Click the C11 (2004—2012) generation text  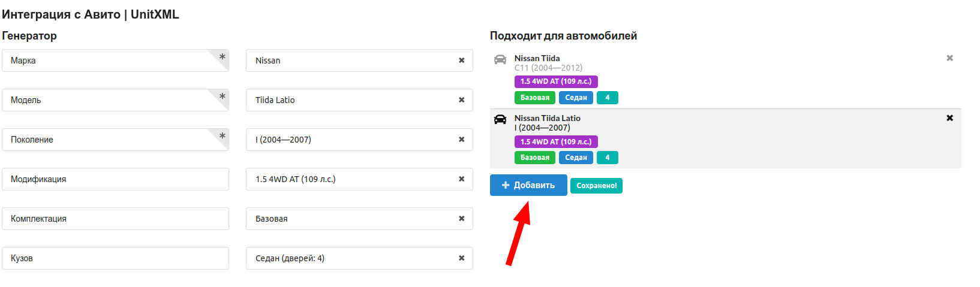pyautogui.click(x=548, y=68)
